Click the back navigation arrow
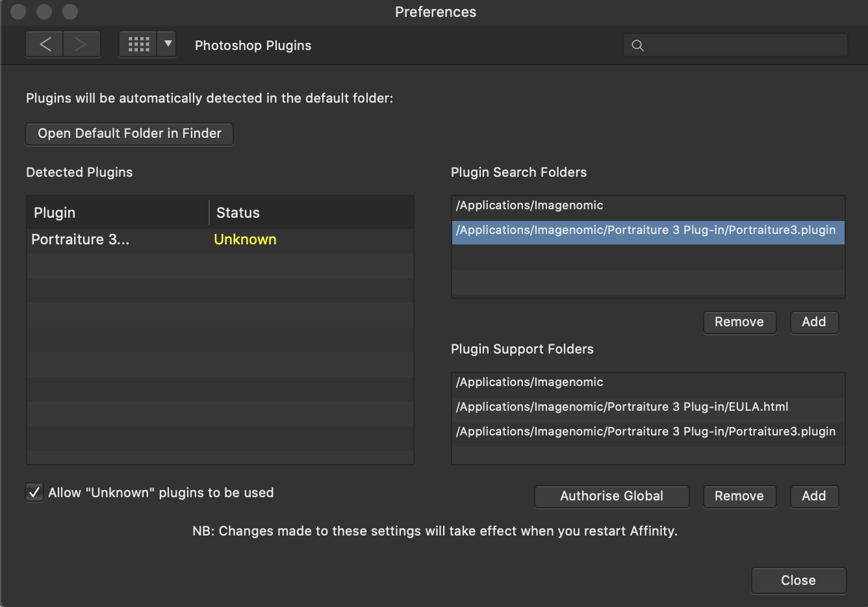 point(45,44)
